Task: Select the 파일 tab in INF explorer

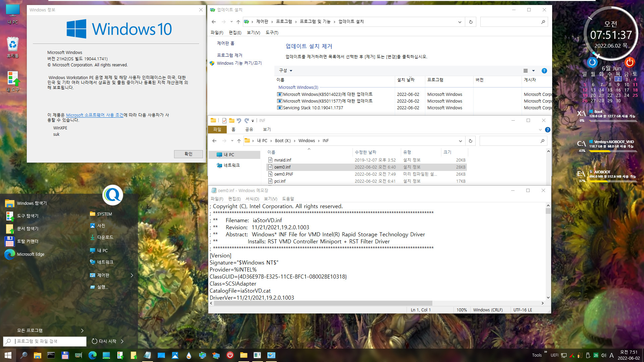Action: (x=217, y=130)
